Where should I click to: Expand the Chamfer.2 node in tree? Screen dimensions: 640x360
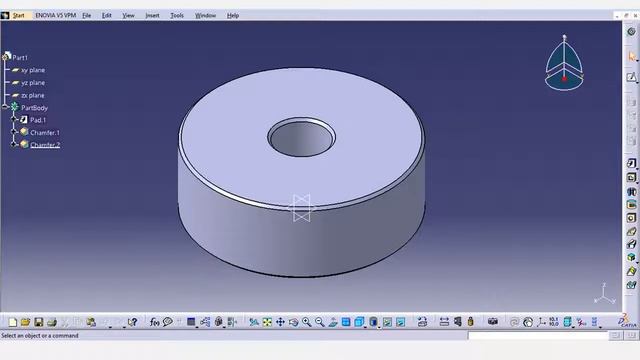tap(14, 144)
